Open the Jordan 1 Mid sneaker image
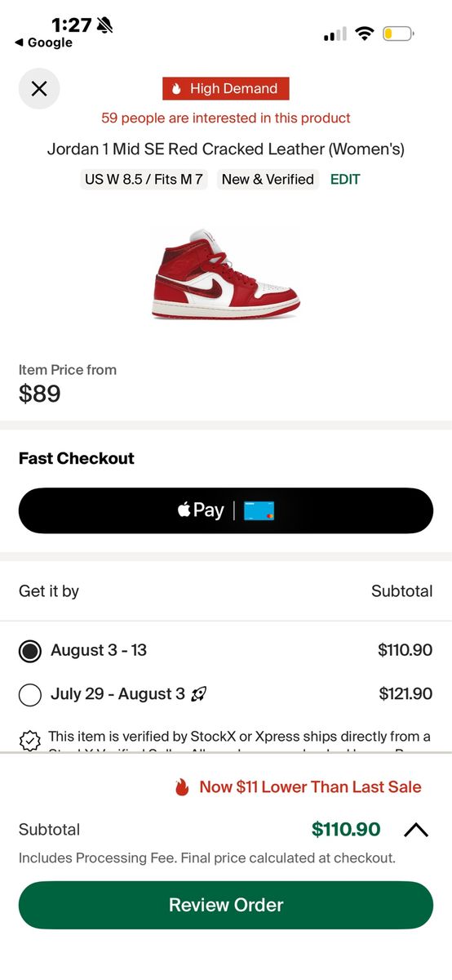Image resolution: width=452 pixels, height=980 pixels. [226, 274]
